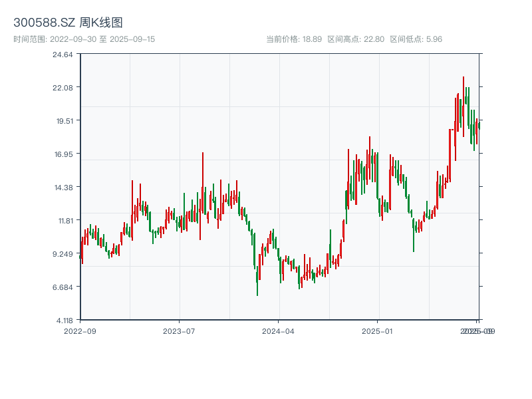Click the 区间低点 5.96 label
Image resolution: width=532 pixels, height=399 pixels.
[x=416, y=39]
